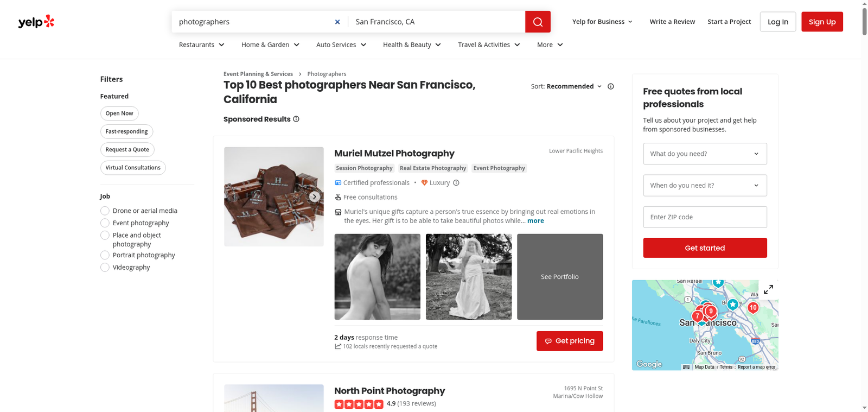Click Write a Review link

672,22
